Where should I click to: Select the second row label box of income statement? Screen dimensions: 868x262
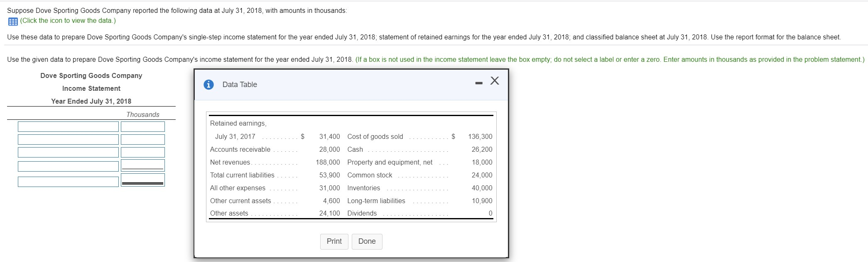pos(68,140)
